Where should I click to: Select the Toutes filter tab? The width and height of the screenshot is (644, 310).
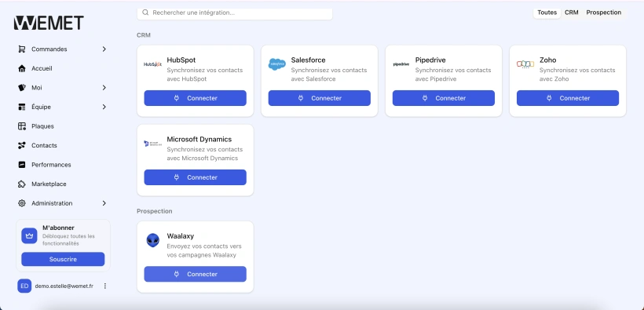(547, 13)
